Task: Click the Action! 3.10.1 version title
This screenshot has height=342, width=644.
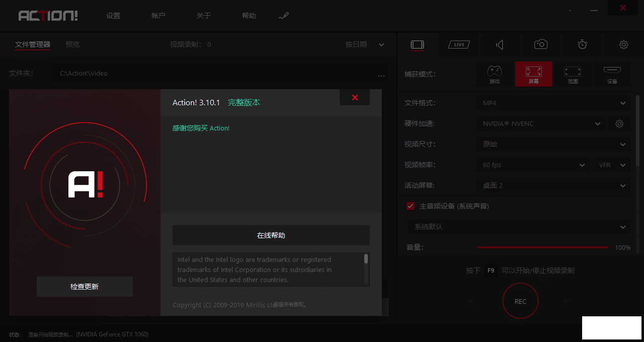Action: pyautogui.click(x=196, y=102)
